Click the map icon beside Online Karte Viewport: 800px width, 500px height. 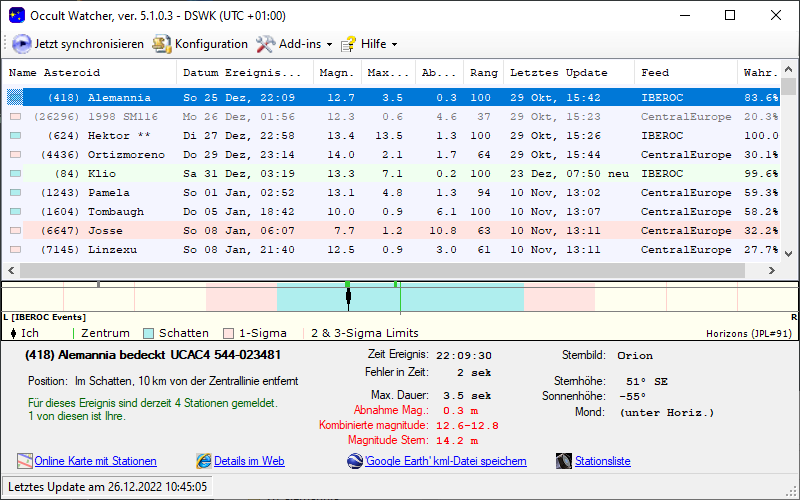25,461
